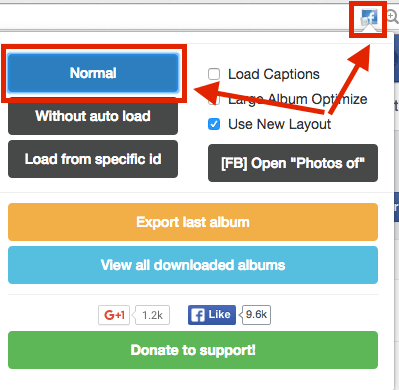This screenshot has width=399, height=390.
Task: Click the 9.6k Facebook like count bubble
Action: tap(256, 315)
